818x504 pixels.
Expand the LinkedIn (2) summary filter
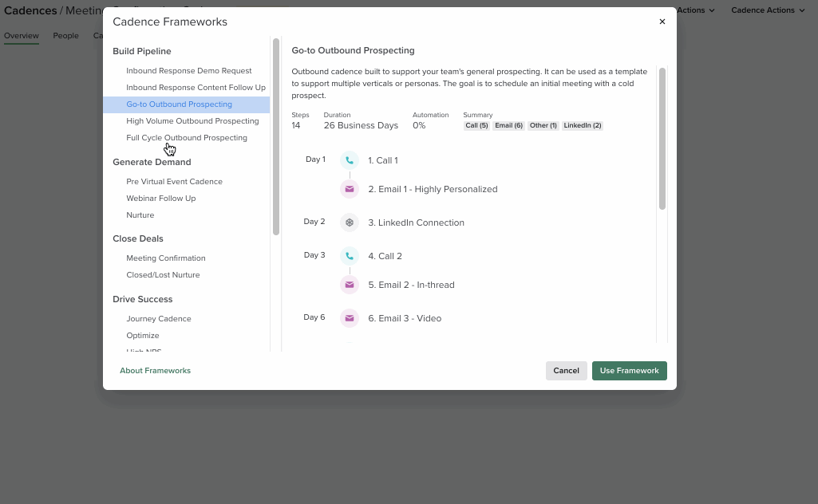(582, 125)
